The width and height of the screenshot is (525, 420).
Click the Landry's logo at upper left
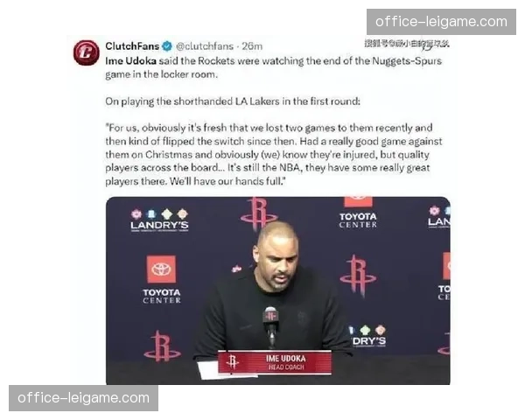point(159,220)
